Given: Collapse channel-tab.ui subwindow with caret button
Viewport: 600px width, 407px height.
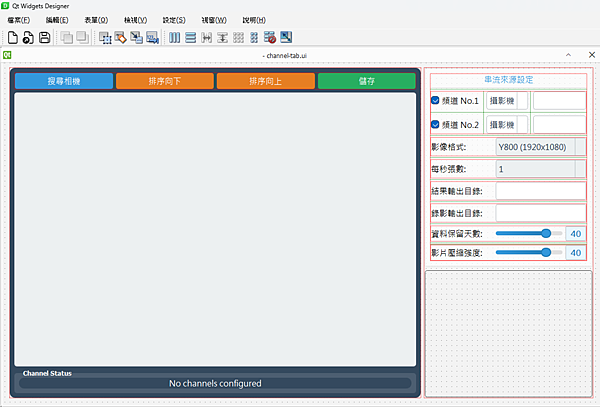Looking at the screenshot, I should (x=568, y=55).
